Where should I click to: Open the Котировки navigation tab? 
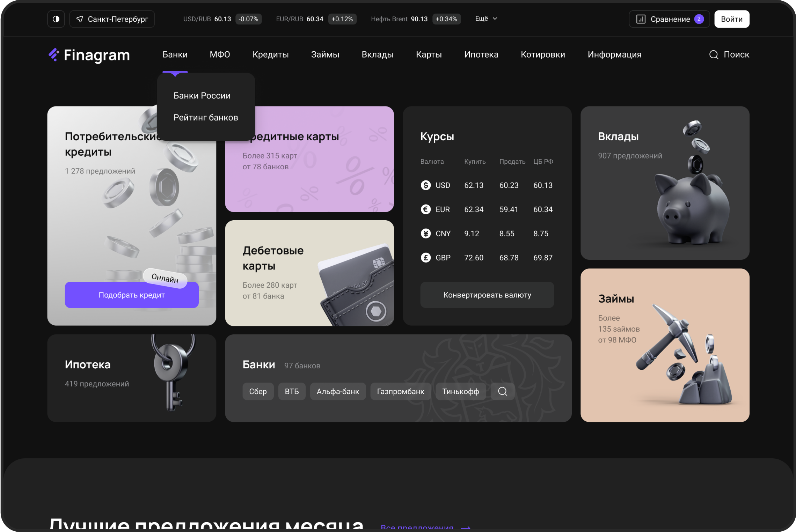pyautogui.click(x=542, y=55)
